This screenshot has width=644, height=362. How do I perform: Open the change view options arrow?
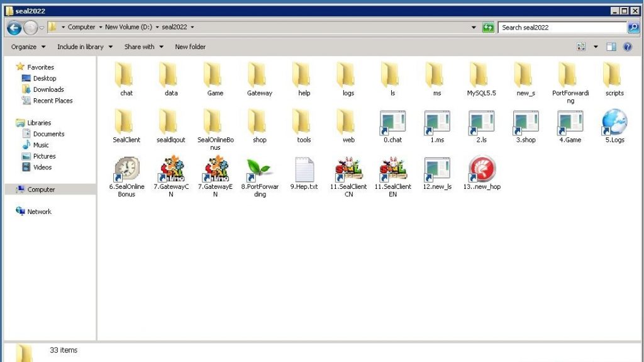pyautogui.click(x=595, y=47)
